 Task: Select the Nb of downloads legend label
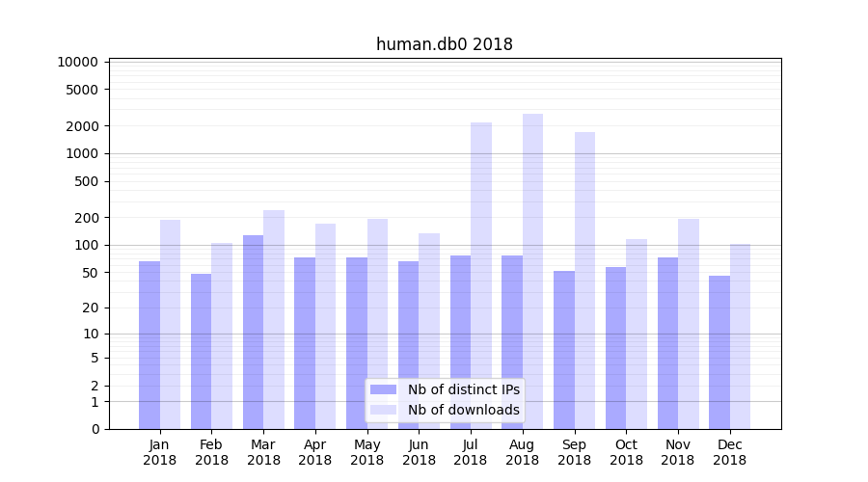pyautogui.click(x=463, y=410)
